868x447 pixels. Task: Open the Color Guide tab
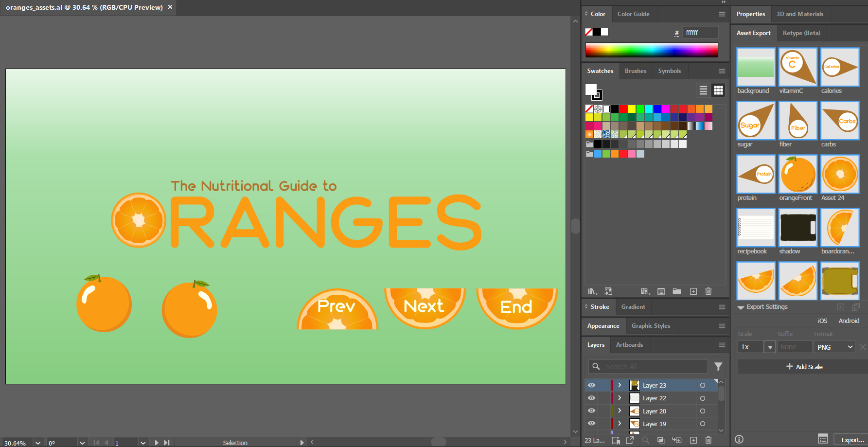(x=633, y=14)
